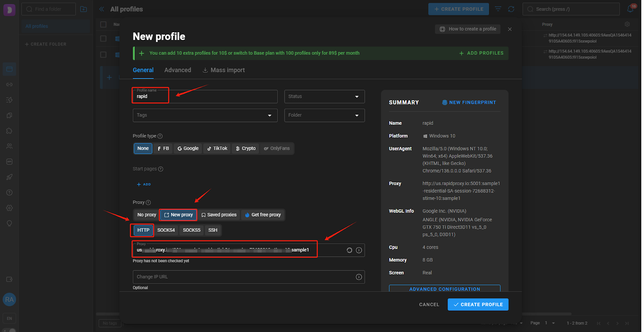
Task: Click the blue Create Profile button
Action: (x=478, y=305)
